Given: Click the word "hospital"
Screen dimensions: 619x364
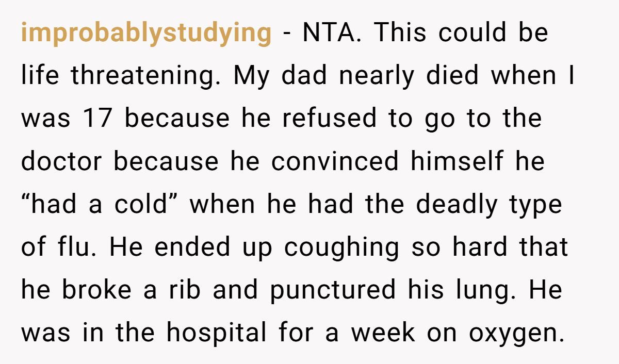Looking at the screenshot, I should (216, 333).
